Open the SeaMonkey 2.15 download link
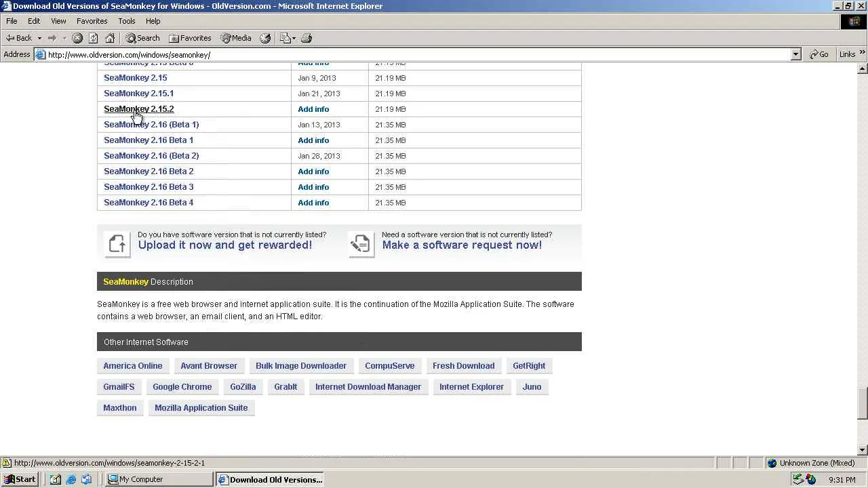 click(135, 78)
